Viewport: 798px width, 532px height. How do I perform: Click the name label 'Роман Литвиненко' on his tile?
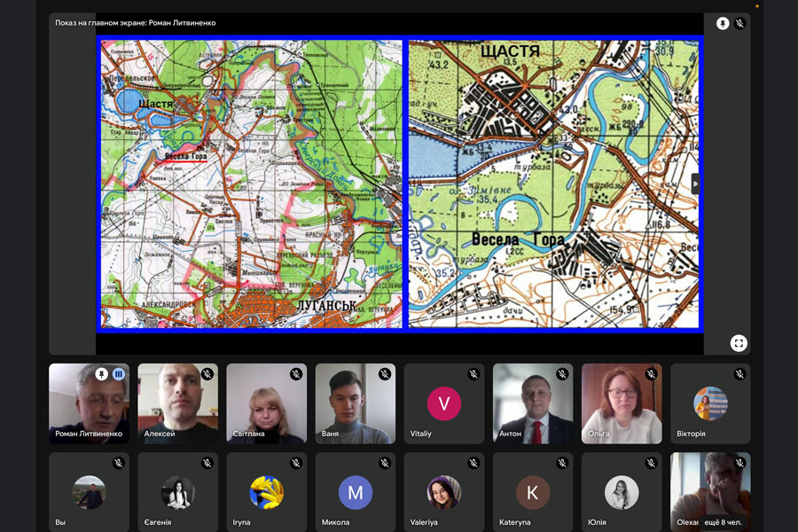pos(89,434)
